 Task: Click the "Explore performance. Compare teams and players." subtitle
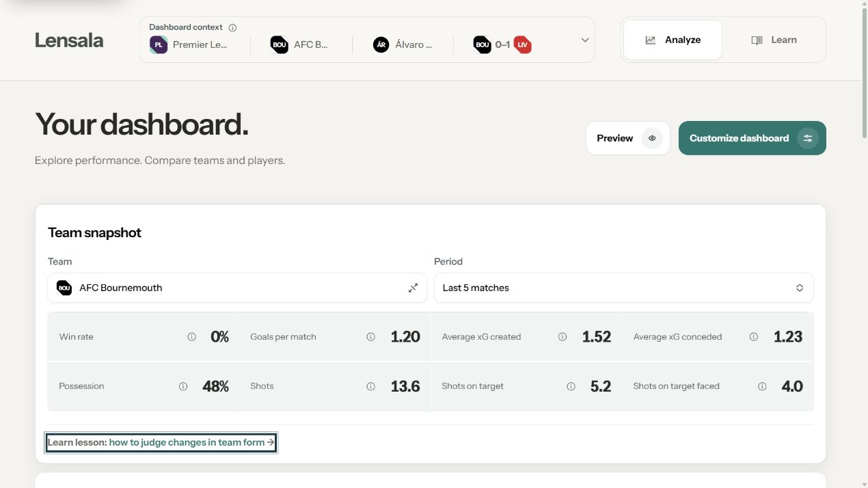[x=160, y=161]
